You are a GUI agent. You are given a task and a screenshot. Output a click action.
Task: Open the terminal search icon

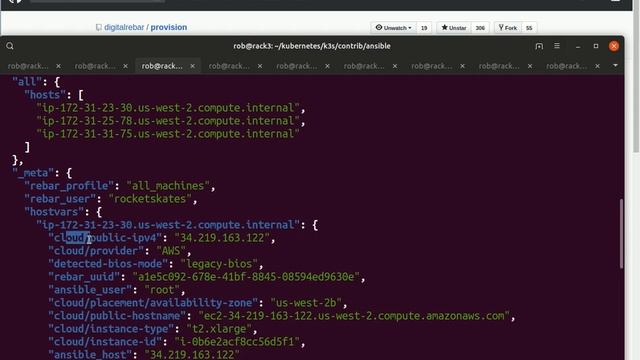point(10,46)
